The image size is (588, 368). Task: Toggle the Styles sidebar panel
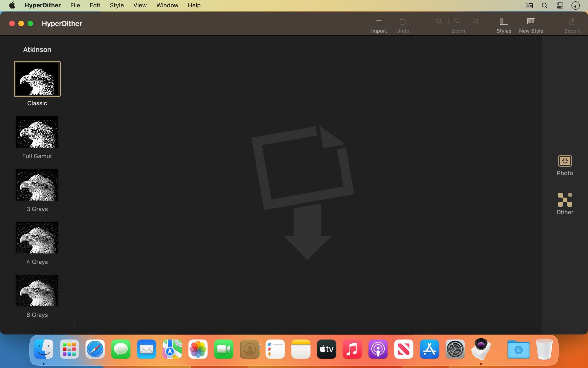(504, 21)
